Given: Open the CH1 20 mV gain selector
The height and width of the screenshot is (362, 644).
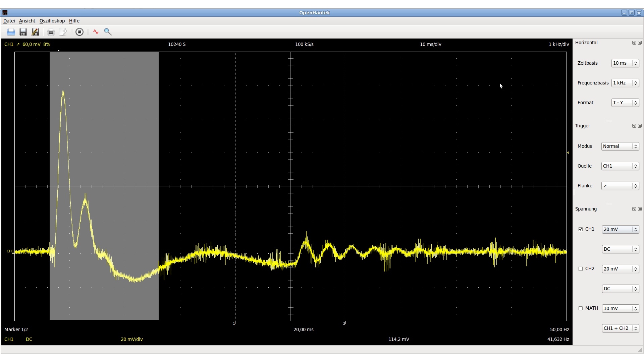Looking at the screenshot, I should tap(620, 230).
